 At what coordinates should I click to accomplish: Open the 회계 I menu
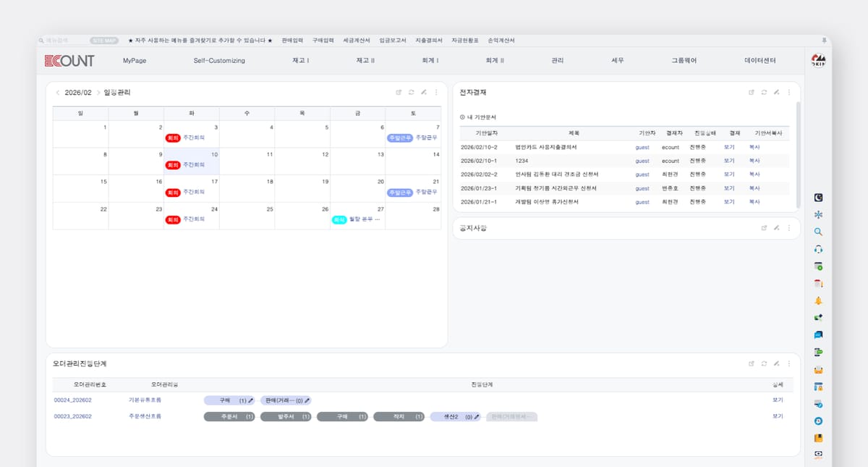click(x=430, y=61)
